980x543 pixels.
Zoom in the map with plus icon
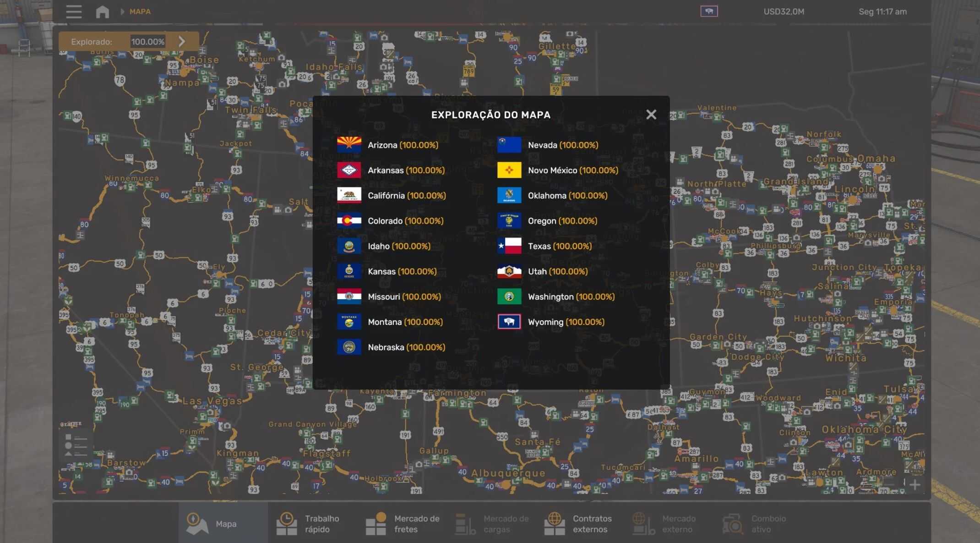[915, 484]
